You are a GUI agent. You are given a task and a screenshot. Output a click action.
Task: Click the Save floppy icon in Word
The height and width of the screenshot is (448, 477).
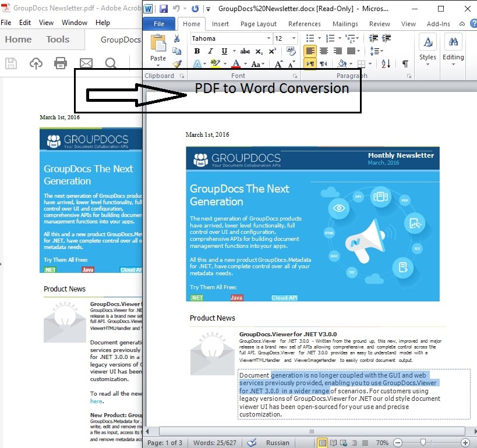164,9
